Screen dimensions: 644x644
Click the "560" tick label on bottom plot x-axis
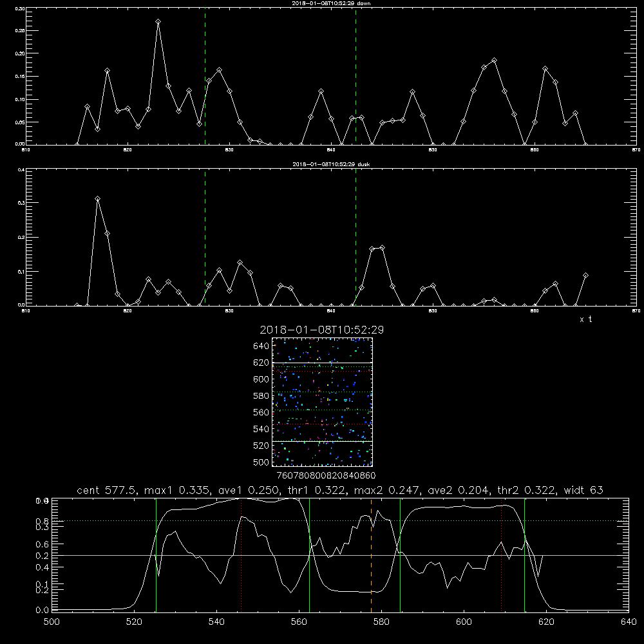[299, 622]
